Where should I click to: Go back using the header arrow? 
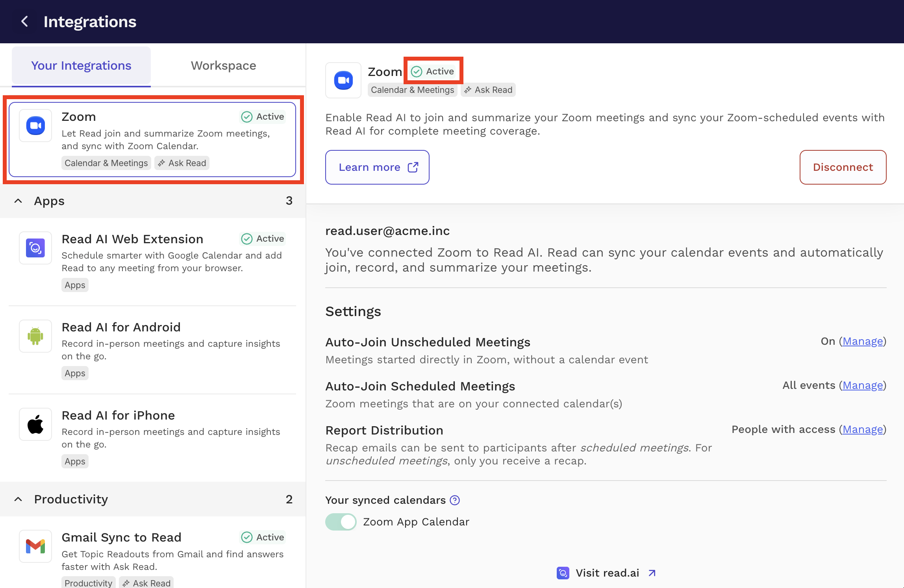click(x=25, y=21)
